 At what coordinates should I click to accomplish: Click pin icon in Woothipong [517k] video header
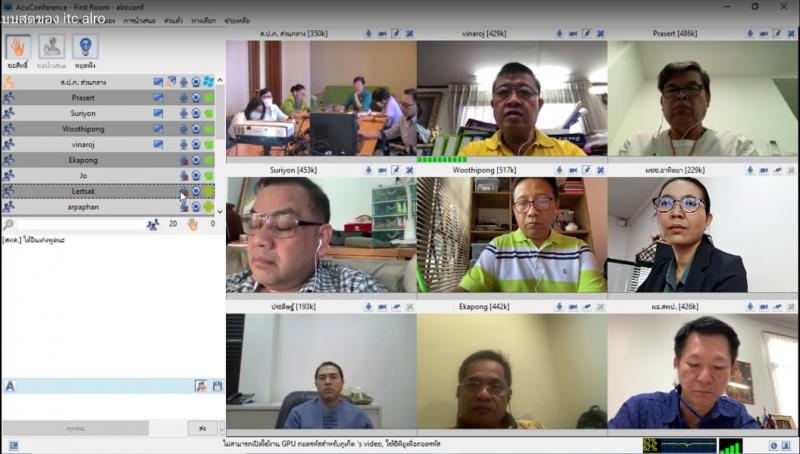tap(587, 170)
